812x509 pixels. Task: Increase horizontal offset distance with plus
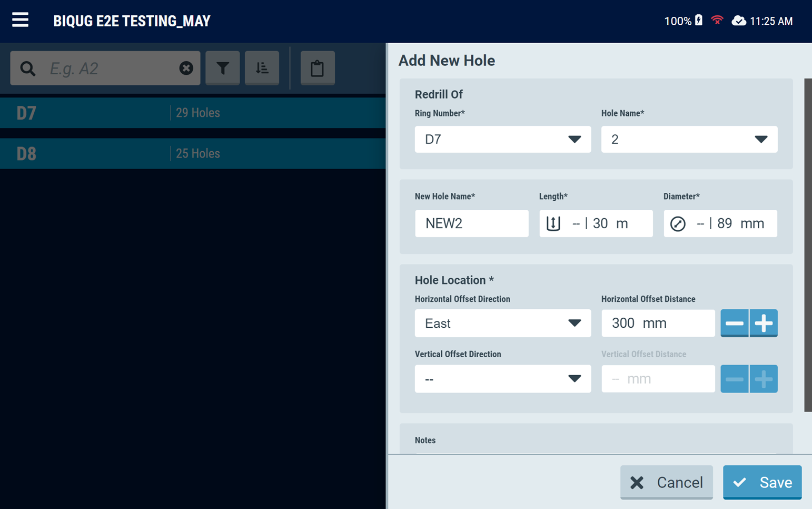[x=764, y=323]
